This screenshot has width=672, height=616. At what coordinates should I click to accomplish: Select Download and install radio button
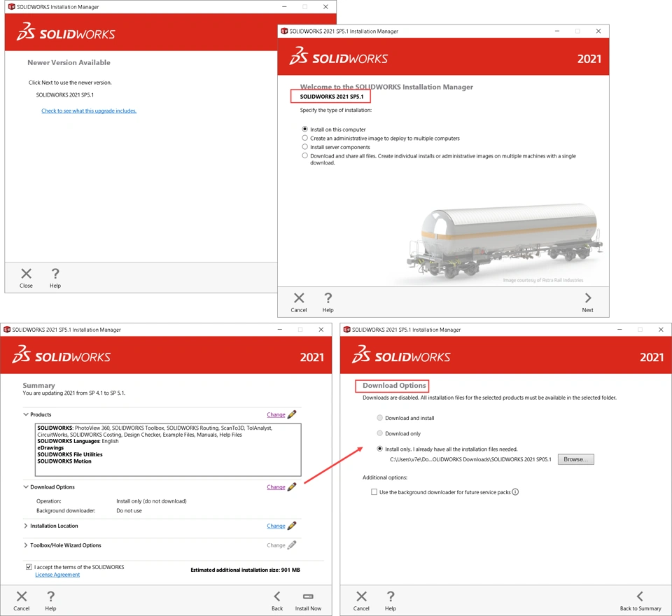click(x=379, y=417)
